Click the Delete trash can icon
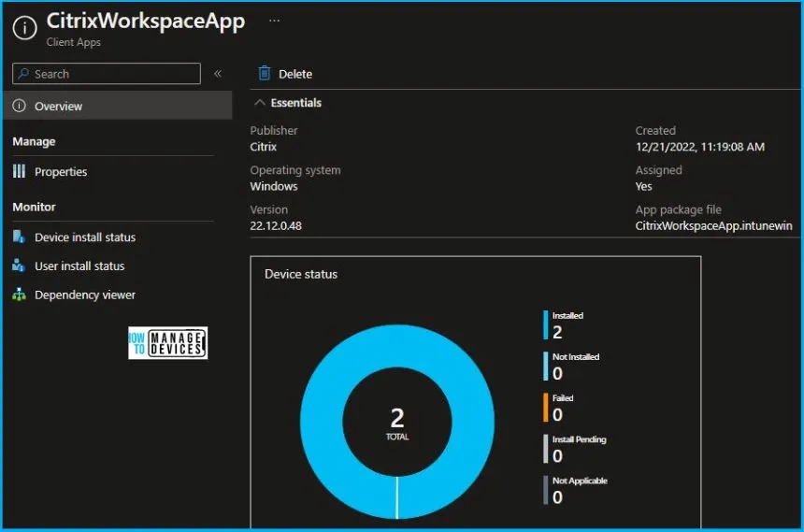This screenshot has height=532, width=804. click(x=265, y=73)
